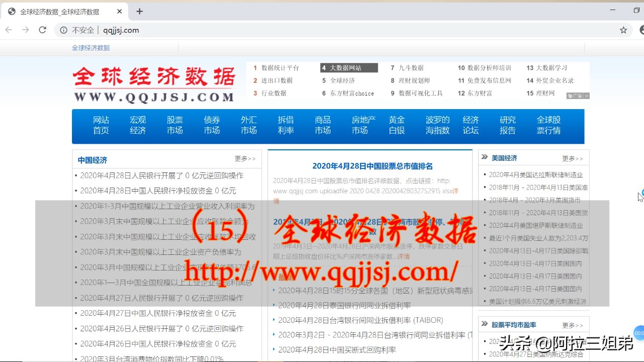This screenshot has height=362, width=644.
Task: Navigate back with the browser back arrow
Action: point(8,30)
